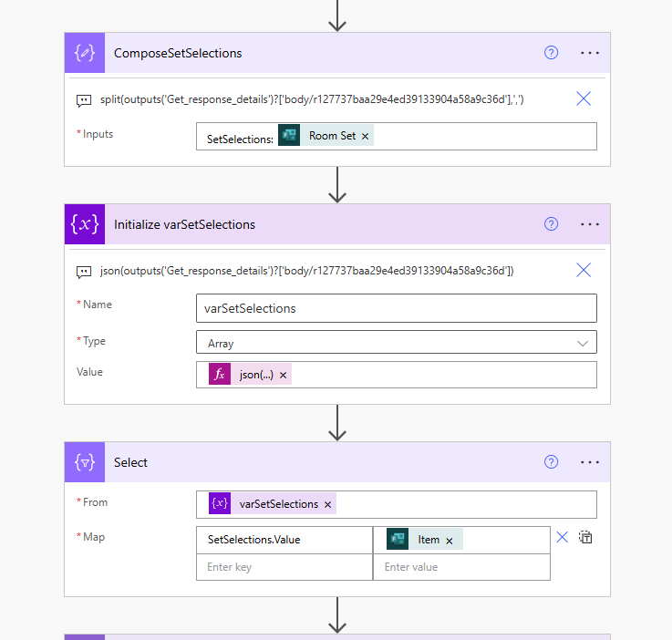Dismiss the split expression comment in ComposeSetSelections
The height and width of the screenshot is (640, 672).
584,98
